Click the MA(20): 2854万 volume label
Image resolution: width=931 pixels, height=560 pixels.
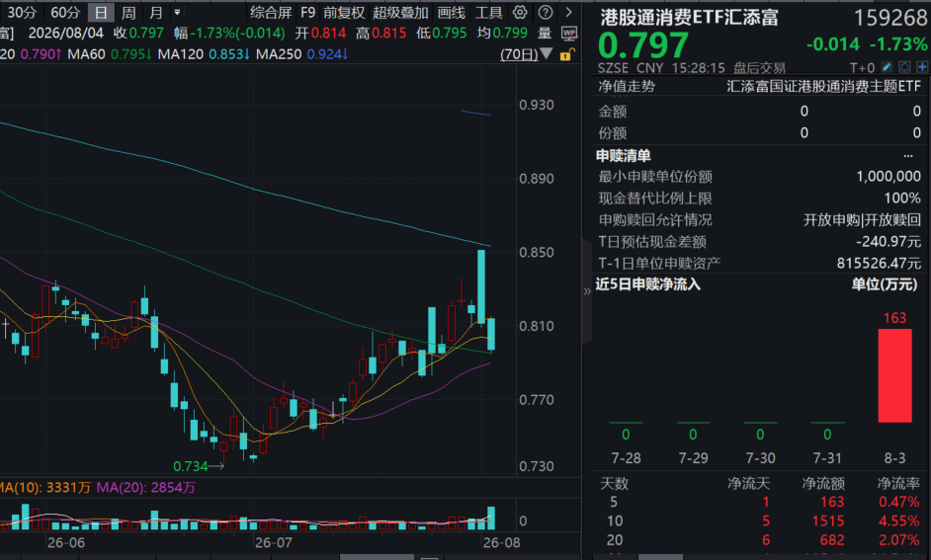coord(146,488)
